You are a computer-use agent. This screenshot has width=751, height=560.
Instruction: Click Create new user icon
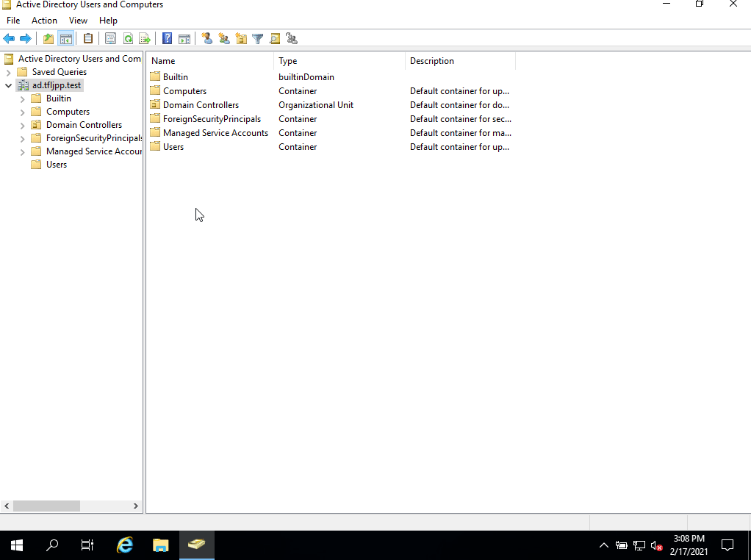click(x=206, y=39)
